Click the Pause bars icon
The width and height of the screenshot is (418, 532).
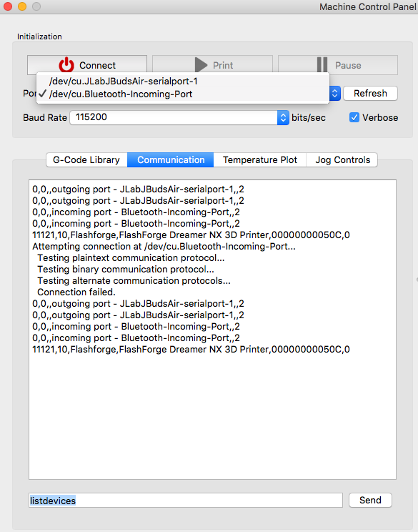(x=322, y=65)
